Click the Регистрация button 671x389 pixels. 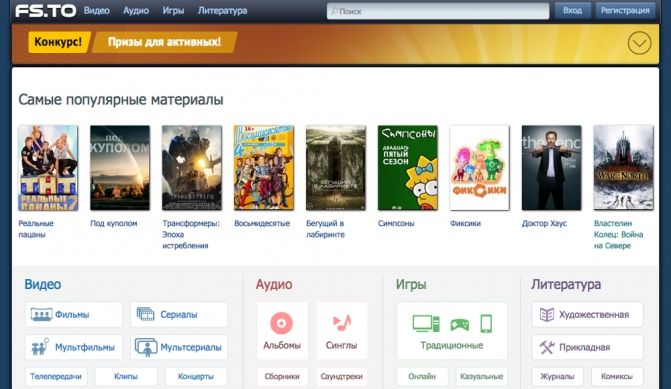click(x=625, y=11)
